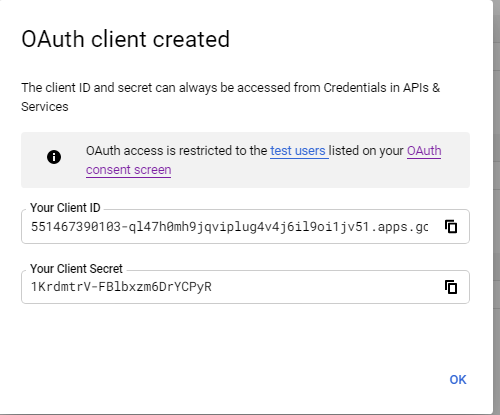
Task: Select the client ID value text
Action: [230, 227]
